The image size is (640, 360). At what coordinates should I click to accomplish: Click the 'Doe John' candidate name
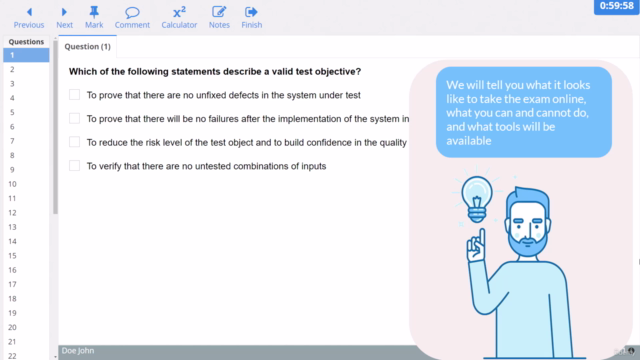click(78, 351)
